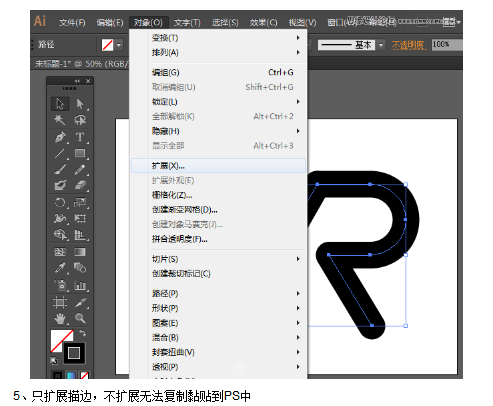493x406 pixels.
Task: Select the Artboard tool
Action: click(60, 302)
